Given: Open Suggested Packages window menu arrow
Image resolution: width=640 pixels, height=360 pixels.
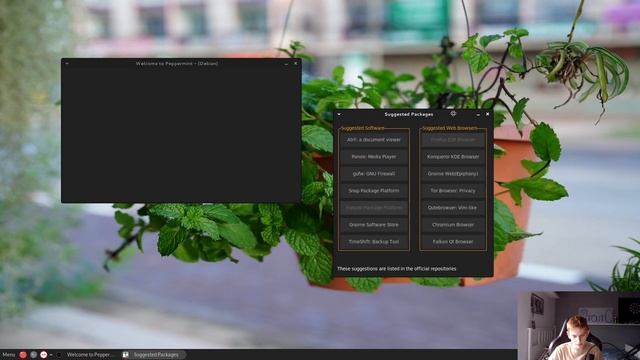Looking at the screenshot, I should (339, 114).
